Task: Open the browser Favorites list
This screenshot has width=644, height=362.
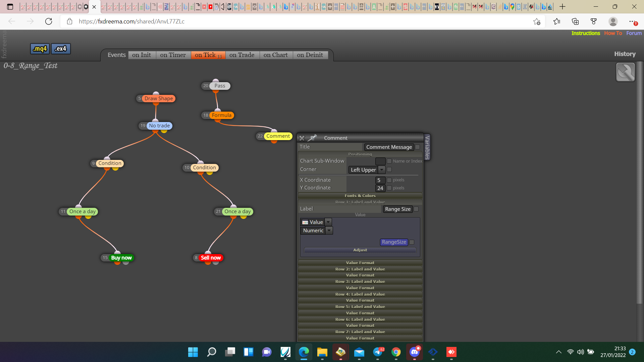Action: (557, 21)
